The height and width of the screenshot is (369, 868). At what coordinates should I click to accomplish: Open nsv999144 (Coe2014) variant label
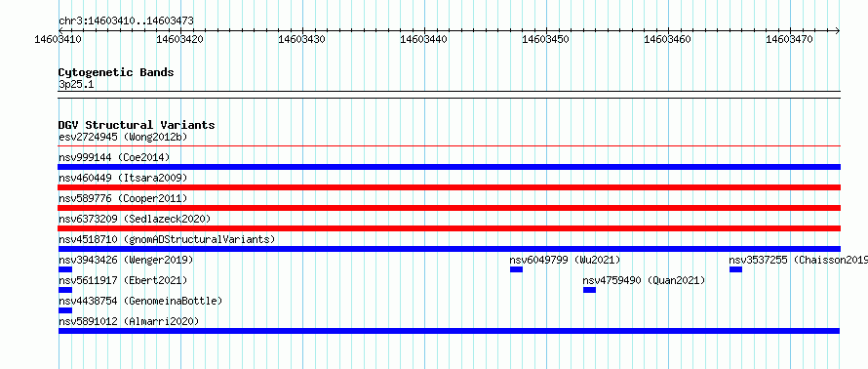(x=114, y=157)
